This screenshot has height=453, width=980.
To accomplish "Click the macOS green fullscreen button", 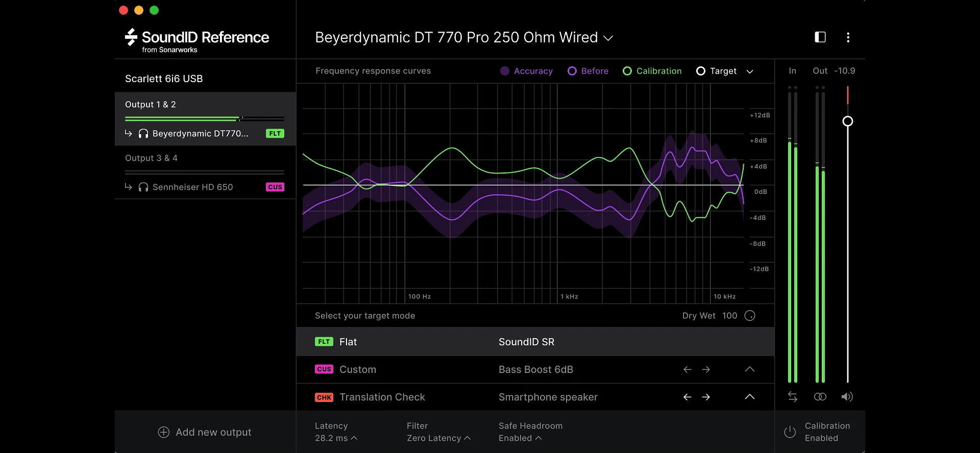I will (x=154, y=10).
